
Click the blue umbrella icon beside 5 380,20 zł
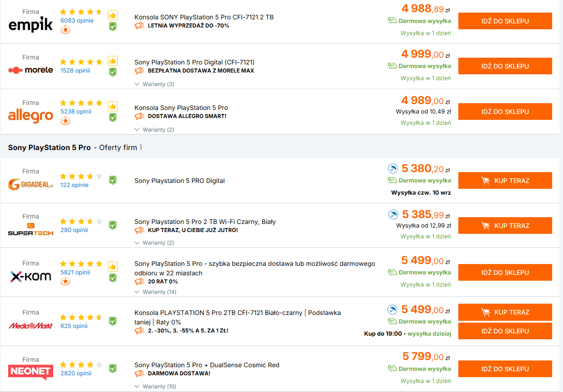pos(393,169)
